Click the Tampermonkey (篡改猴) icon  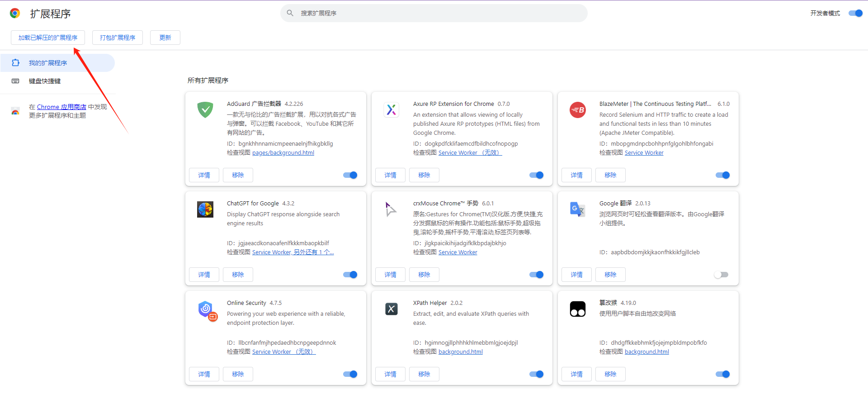(x=578, y=309)
